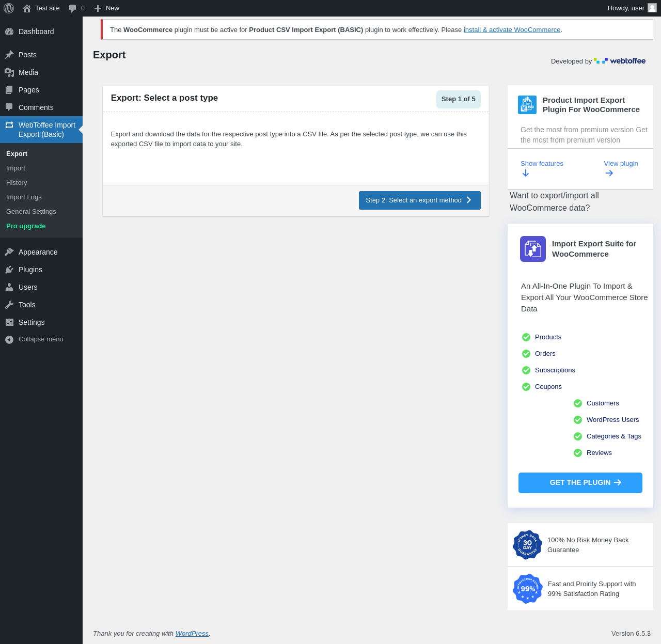Click the Dashboard gauge icon
The height and width of the screenshot is (644, 661).
9,32
